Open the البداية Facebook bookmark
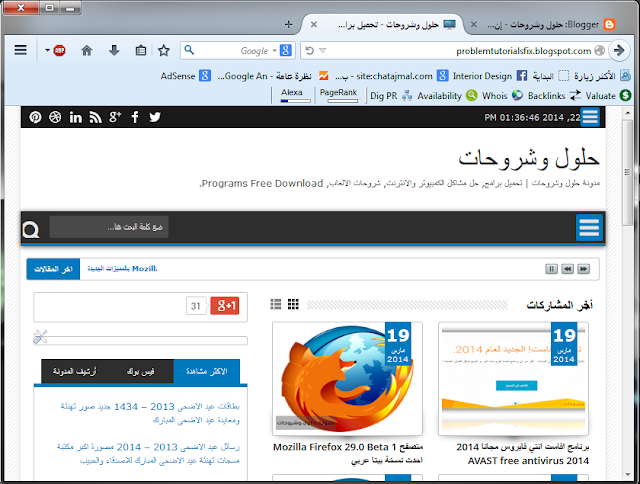The image size is (640, 484). [x=551, y=76]
